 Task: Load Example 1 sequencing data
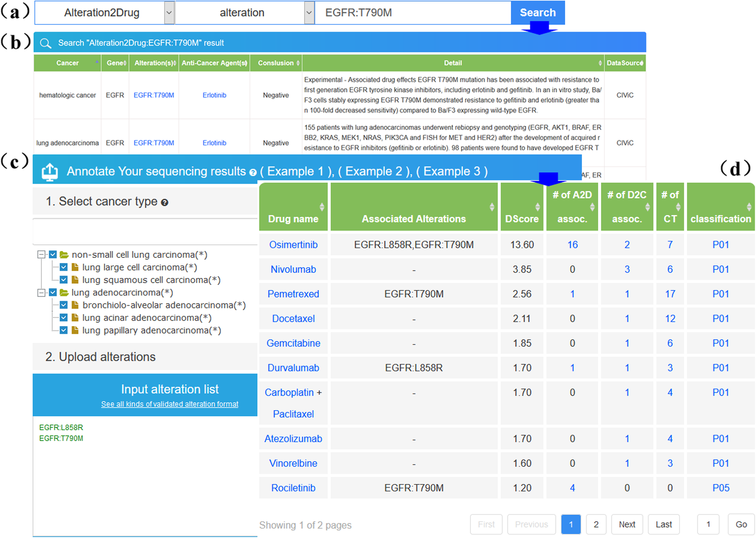295,171
